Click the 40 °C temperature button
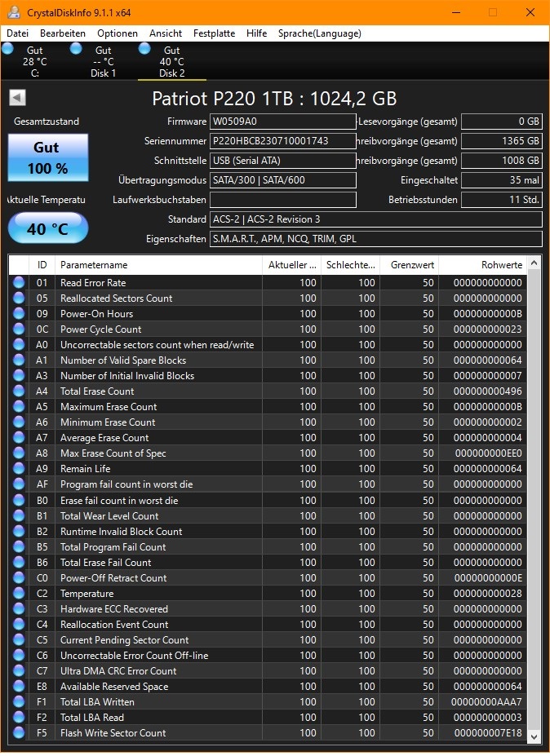The height and width of the screenshot is (756, 550). (48, 228)
